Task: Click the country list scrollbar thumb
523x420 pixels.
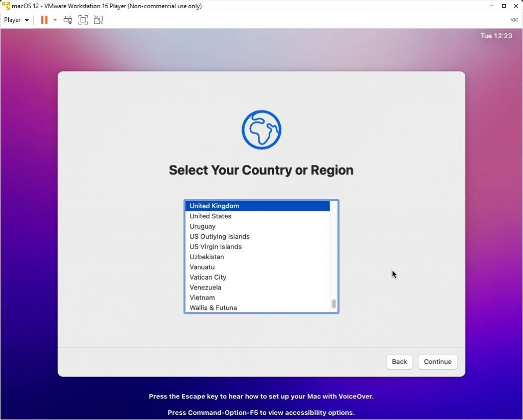Action: tap(334, 304)
